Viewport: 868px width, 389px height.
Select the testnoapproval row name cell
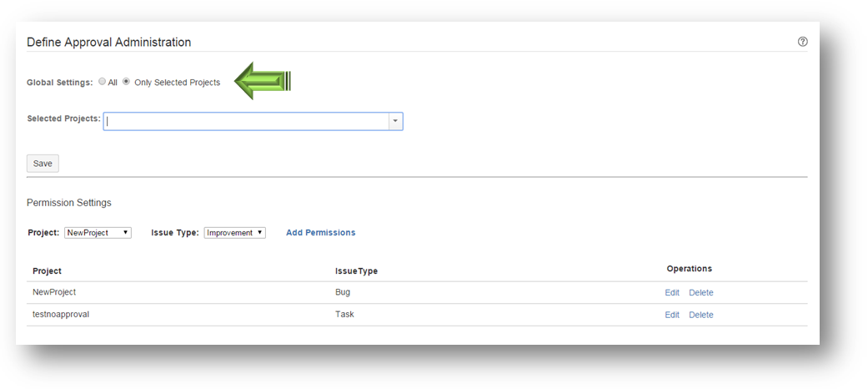(x=61, y=315)
